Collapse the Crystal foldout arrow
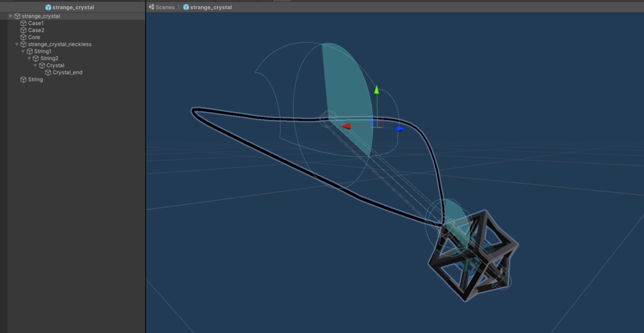Viewport: 644px width, 333px height. 35,65
